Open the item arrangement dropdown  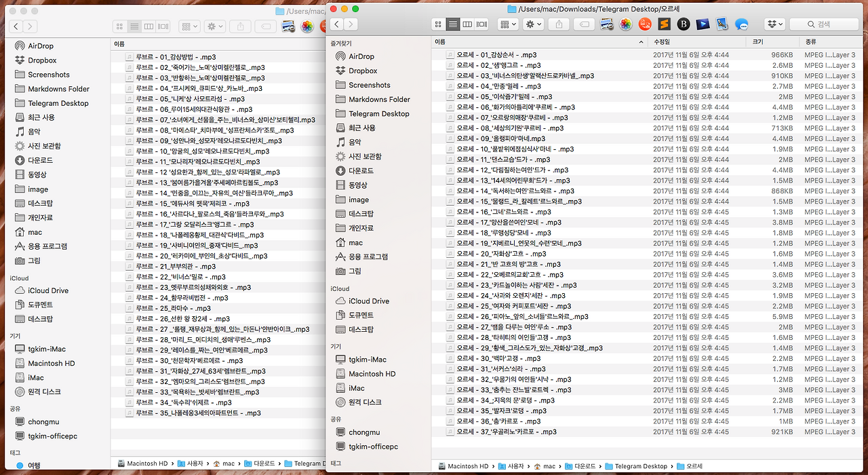coord(508,24)
